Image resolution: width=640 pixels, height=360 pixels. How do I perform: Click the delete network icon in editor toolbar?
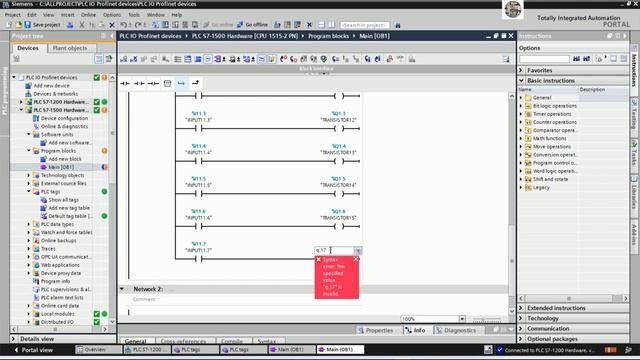[133, 59]
